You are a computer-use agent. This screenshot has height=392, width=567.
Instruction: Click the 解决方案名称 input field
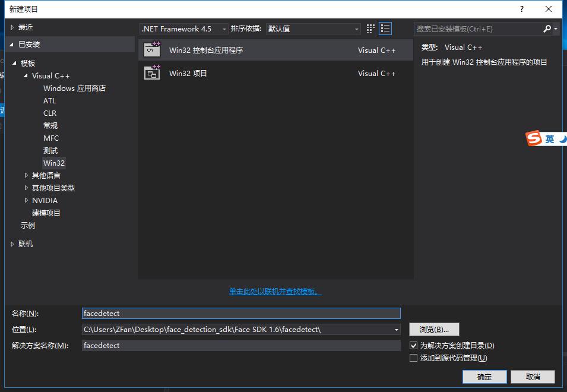[241, 345]
